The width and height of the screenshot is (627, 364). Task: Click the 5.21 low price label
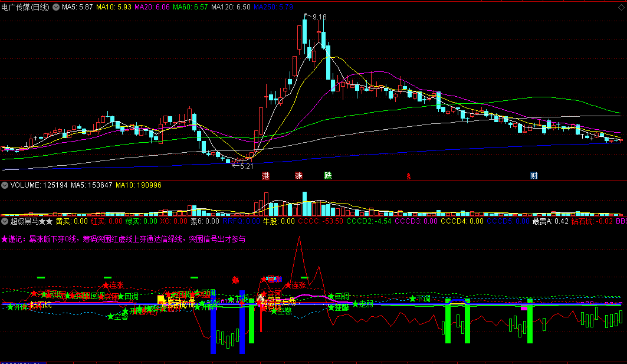tap(247, 166)
